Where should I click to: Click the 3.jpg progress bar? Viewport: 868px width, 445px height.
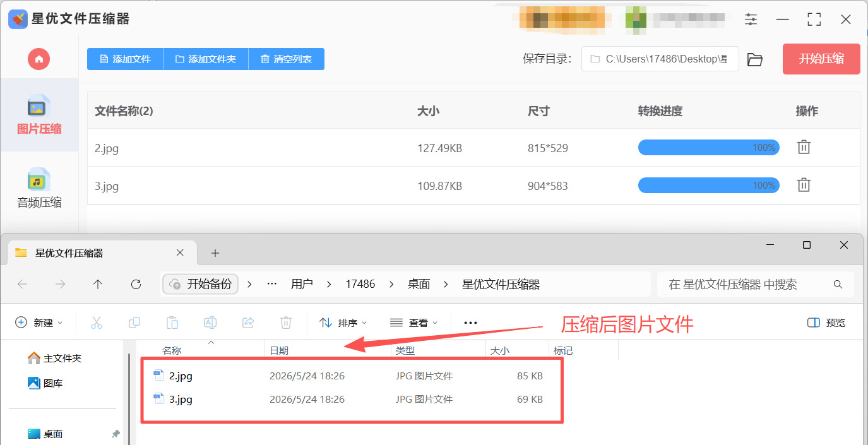point(708,186)
